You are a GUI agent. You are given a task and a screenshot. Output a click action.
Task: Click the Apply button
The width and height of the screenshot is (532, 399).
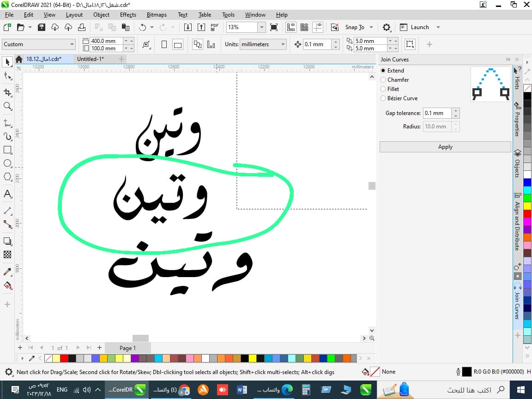[445, 147]
